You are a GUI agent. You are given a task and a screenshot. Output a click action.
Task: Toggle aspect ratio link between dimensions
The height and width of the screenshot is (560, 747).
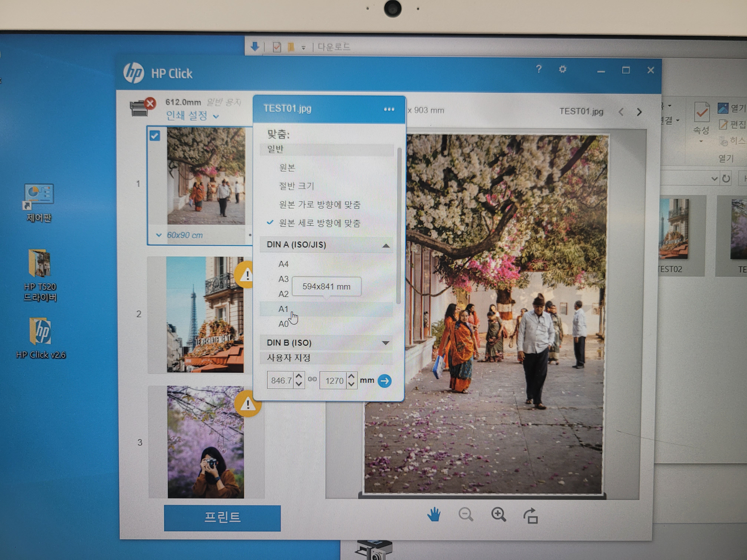click(x=312, y=379)
